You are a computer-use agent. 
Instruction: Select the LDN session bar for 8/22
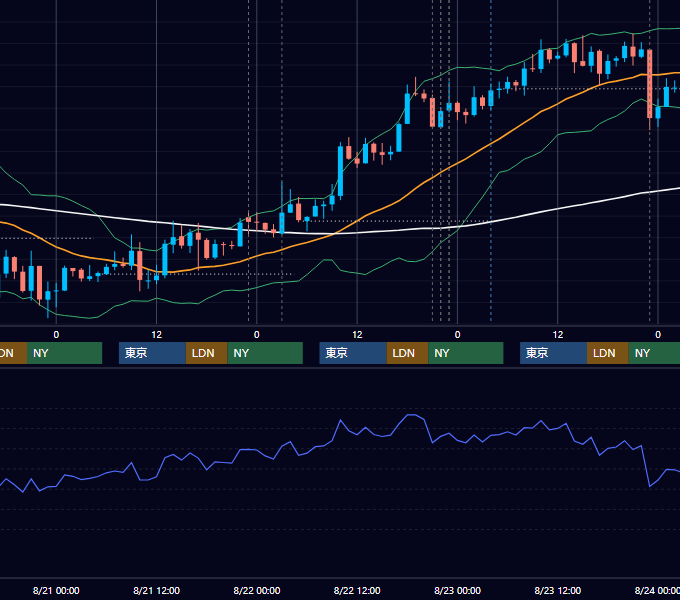[407, 353]
